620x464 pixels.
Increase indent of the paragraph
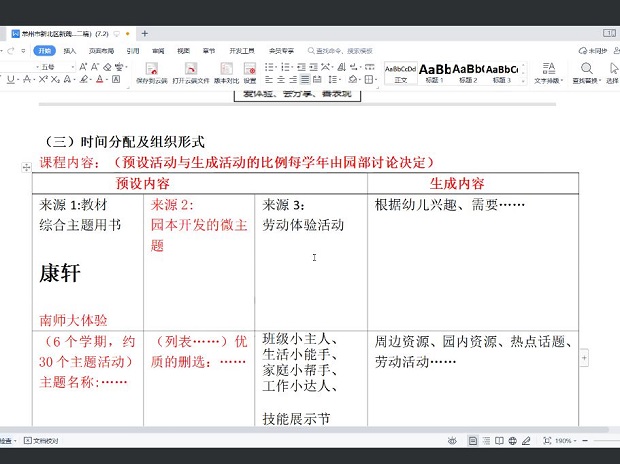coord(314,67)
